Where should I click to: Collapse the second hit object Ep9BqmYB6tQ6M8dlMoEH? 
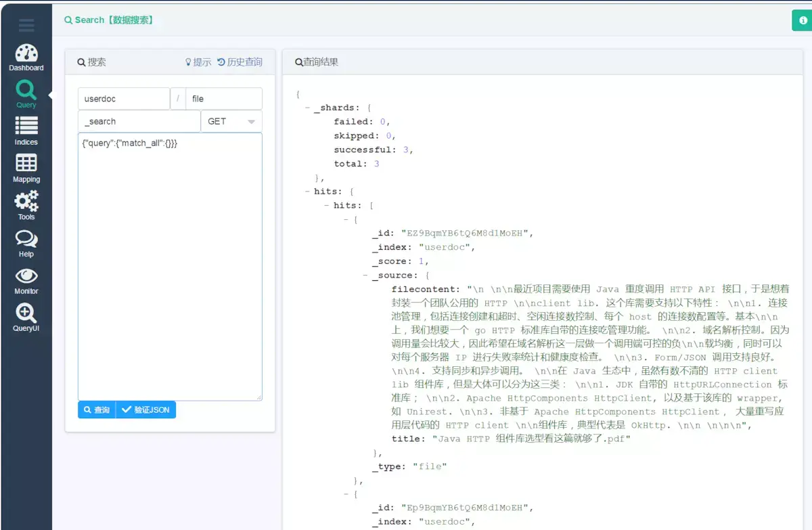(x=346, y=494)
